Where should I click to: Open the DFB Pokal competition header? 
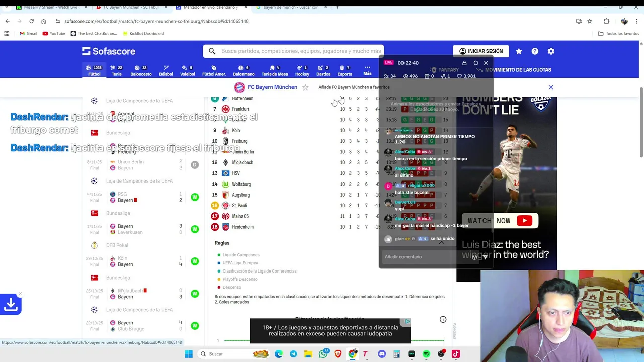click(143, 245)
